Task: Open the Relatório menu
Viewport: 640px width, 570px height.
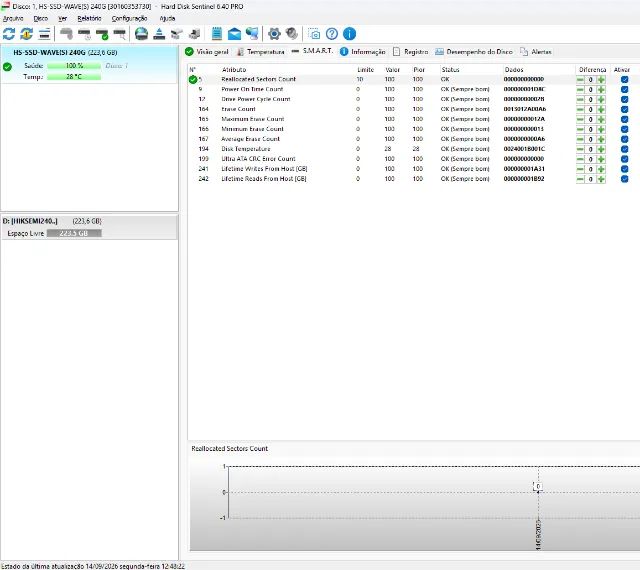Action: (89, 18)
